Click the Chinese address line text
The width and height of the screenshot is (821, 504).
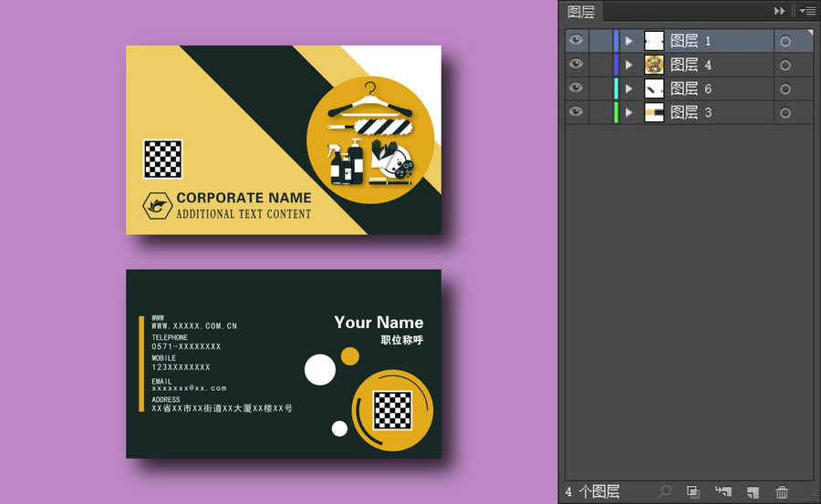point(222,408)
